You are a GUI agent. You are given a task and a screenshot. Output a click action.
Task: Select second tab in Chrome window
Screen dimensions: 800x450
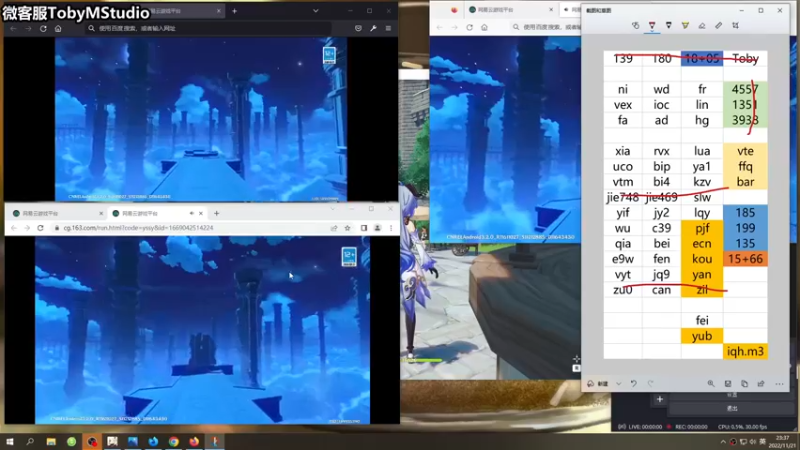[x=157, y=213]
